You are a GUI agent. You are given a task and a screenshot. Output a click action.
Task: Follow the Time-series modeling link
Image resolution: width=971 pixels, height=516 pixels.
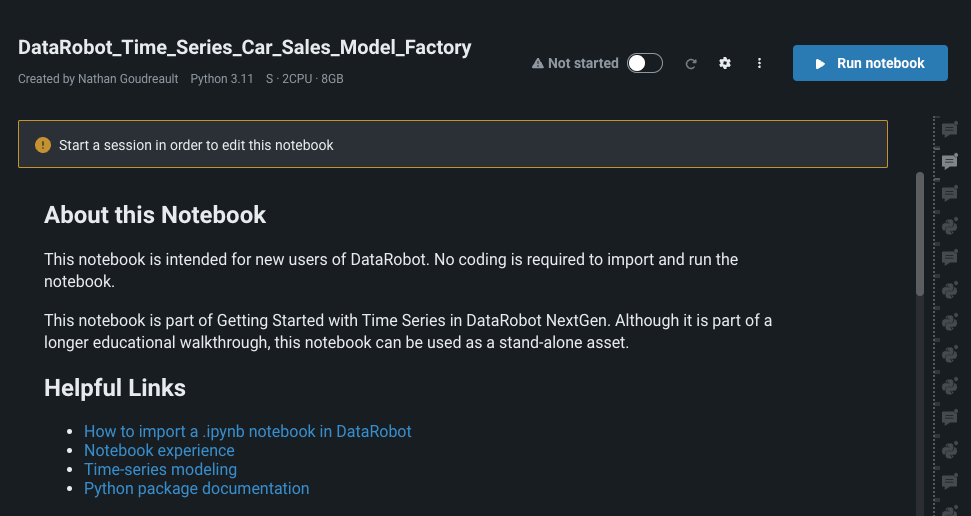click(x=160, y=469)
